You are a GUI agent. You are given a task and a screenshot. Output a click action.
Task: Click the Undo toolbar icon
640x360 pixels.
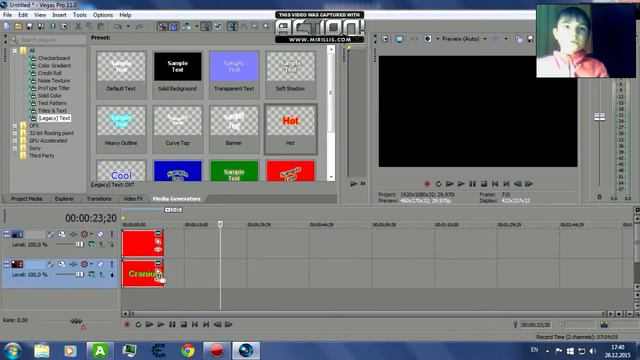(x=118, y=27)
